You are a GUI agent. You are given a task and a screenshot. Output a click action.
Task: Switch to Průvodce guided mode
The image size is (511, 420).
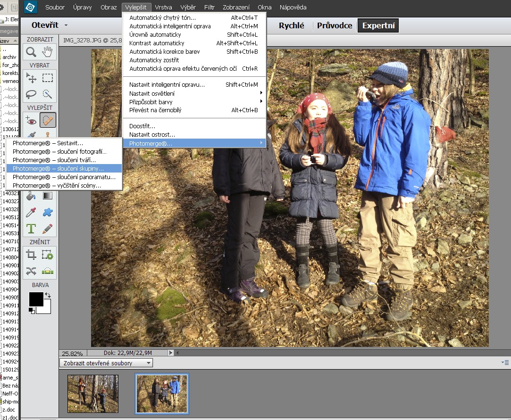tap(335, 26)
